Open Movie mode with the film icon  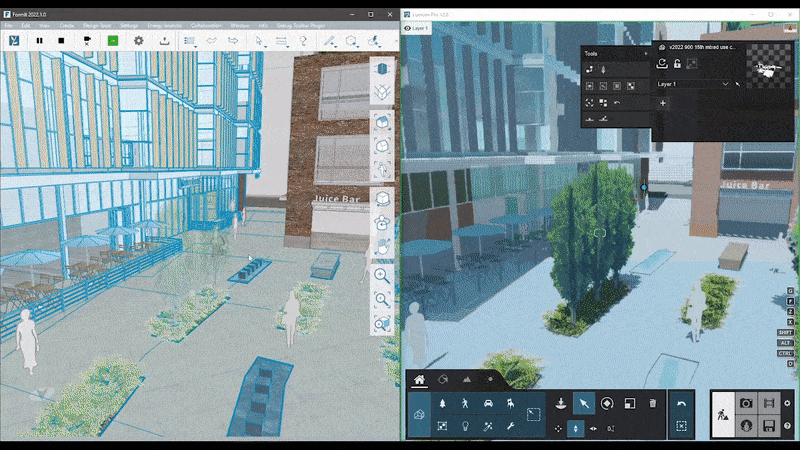769,404
